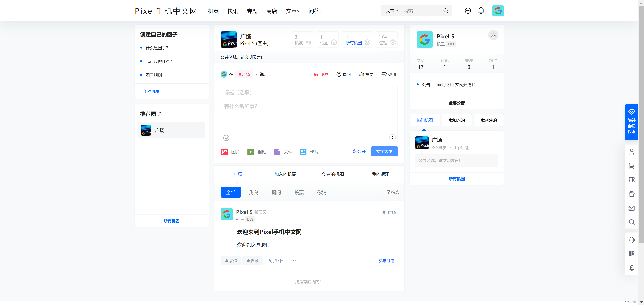This screenshot has width=644, height=305.
Task: Click the 收藏 star button on the post
Action: coord(252,261)
